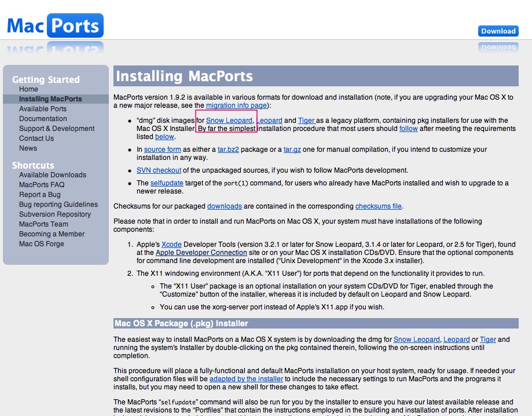The image size is (532, 416).
Task: Click the MacPorts Team shortcut
Action: pyautogui.click(x=43, y=224)
